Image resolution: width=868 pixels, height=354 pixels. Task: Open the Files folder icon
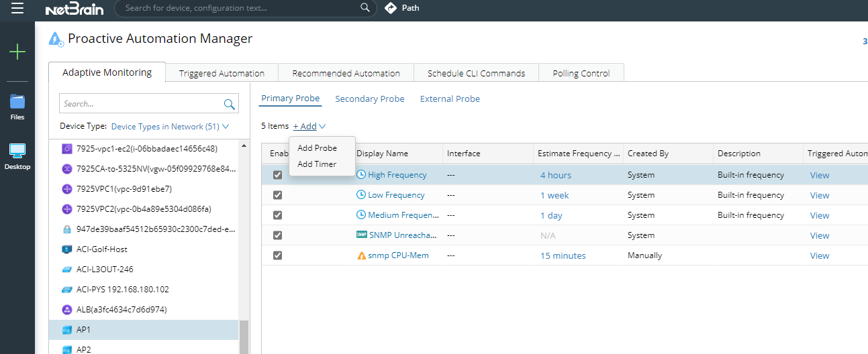coord(17,103)
